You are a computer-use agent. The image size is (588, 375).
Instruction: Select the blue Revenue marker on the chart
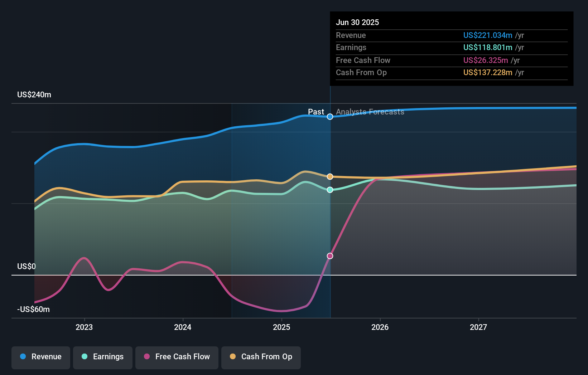coord(329,117)
